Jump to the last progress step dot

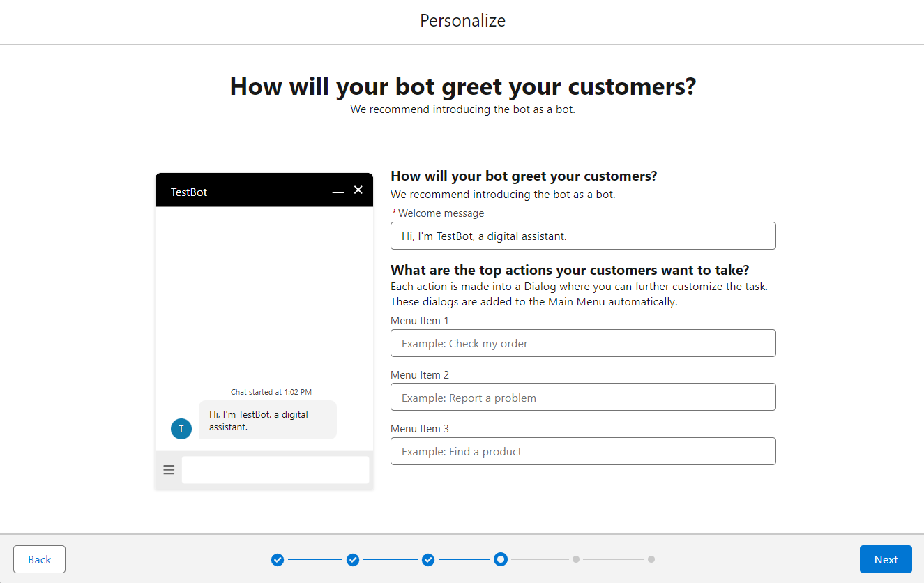[x=651, y=559]
